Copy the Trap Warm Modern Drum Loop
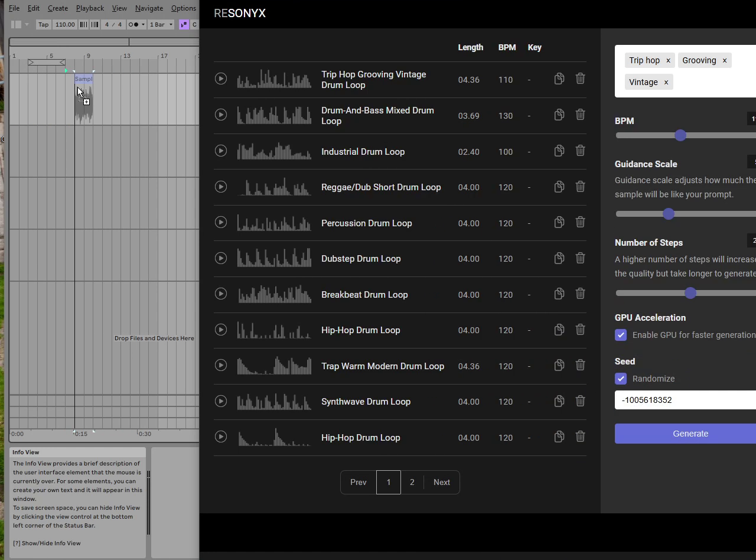756x560 pixels. click(559, 365)
